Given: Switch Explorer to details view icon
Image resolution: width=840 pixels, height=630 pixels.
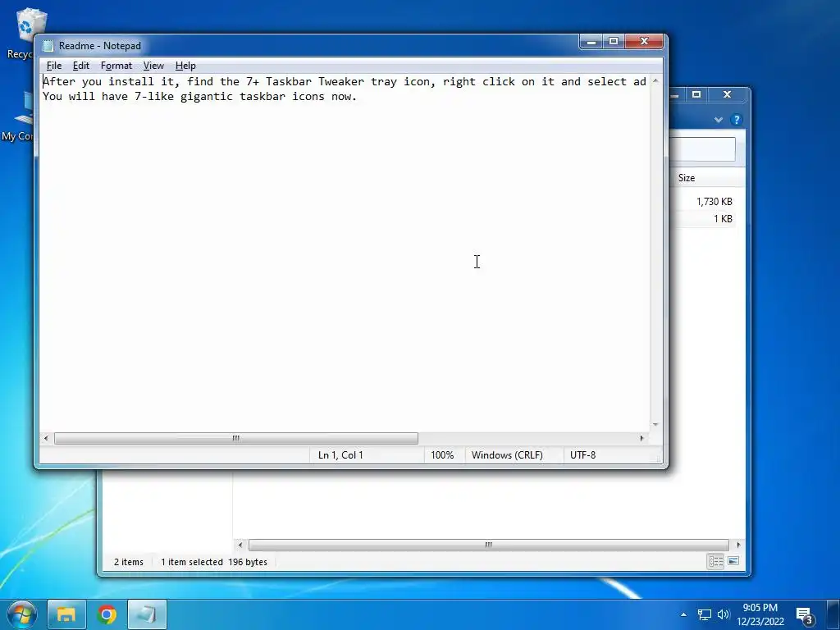Looking at the screenshot, I should coord(715,561).
